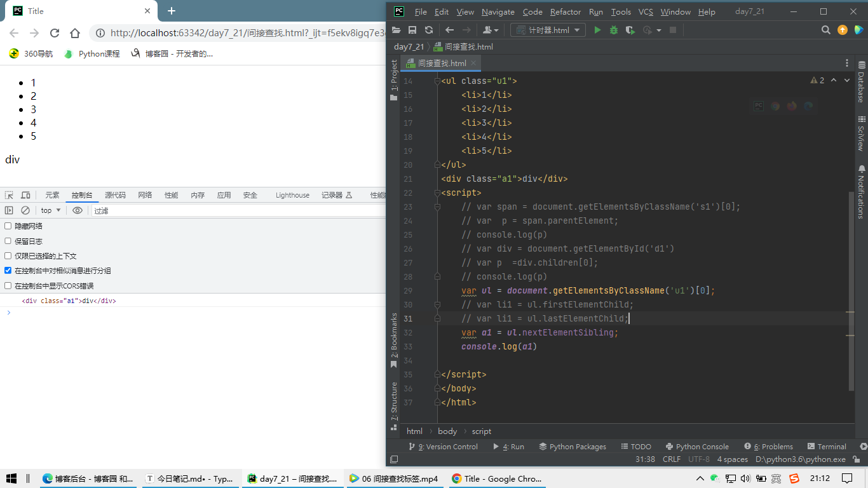
Task: Click the body breadcrumb in editor footer
Action: pos(447,431)
